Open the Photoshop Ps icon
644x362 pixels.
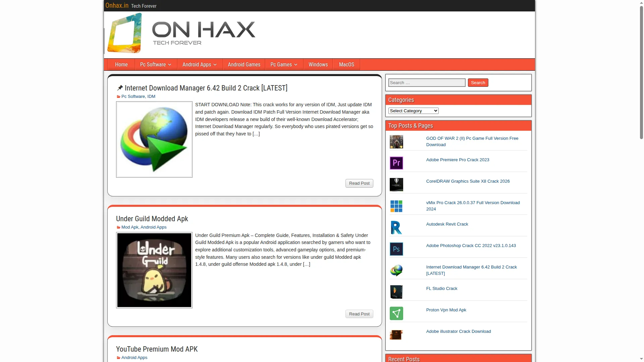click(396, 249)
